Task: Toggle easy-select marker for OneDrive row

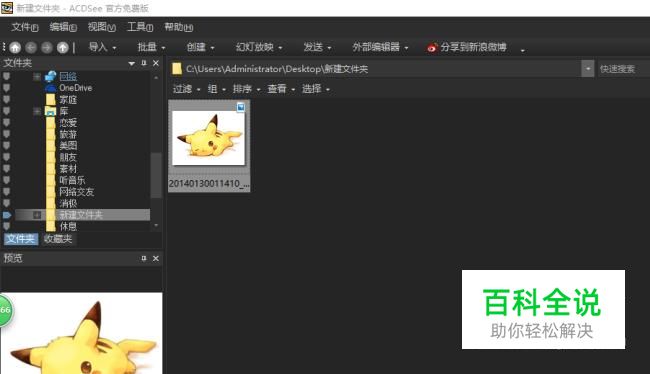Action: pyautogui.click(x=6, y=88)
